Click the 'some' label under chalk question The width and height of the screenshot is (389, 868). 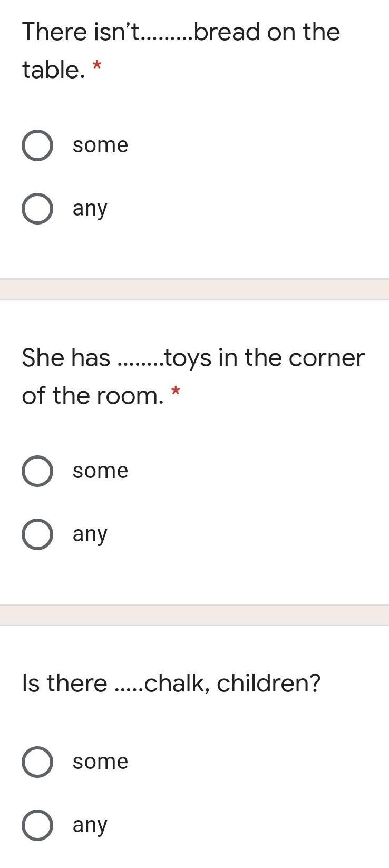pyautogui.click(x=100, y=762)
